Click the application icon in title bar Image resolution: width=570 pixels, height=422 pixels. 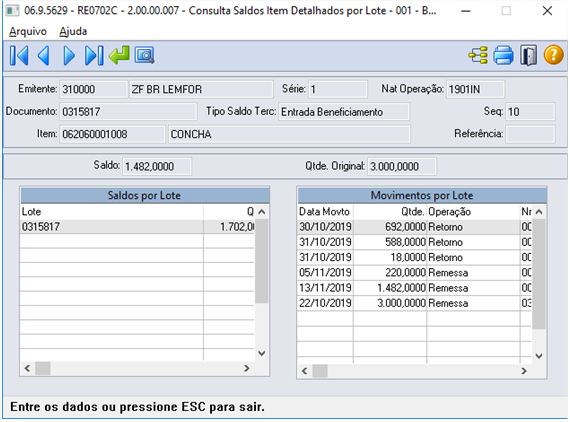[12, 11]
